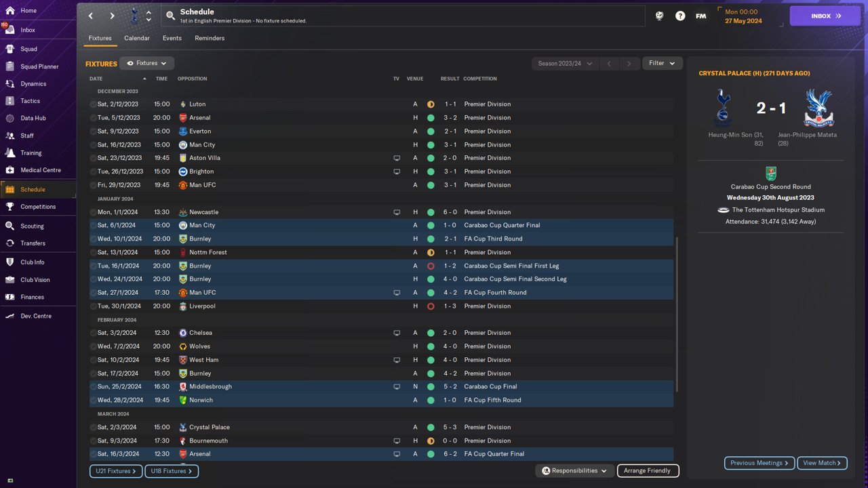Image resolution: width=868 pixels, height=488 pixels.
Task: Click the help question mark icon
Action: point(680,16)
